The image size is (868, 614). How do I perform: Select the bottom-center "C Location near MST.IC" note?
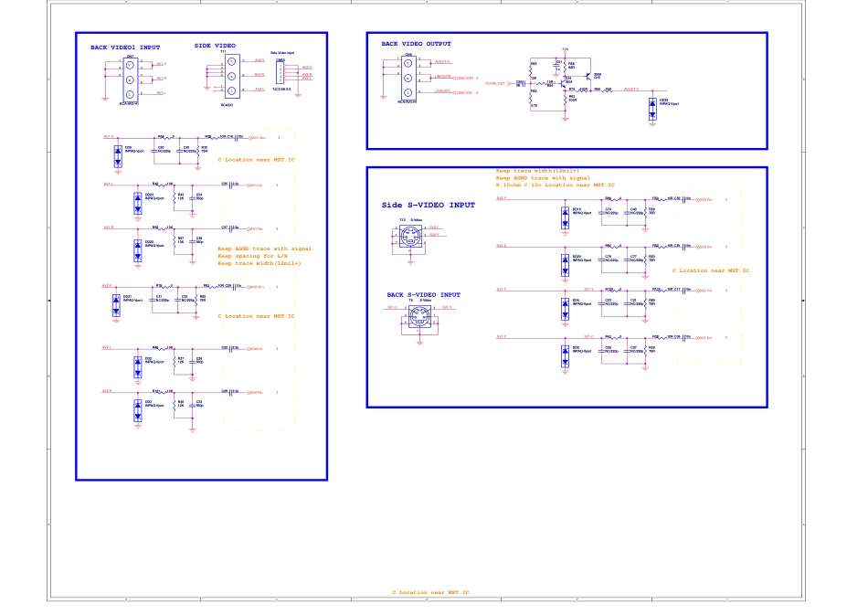pos(425,592)
